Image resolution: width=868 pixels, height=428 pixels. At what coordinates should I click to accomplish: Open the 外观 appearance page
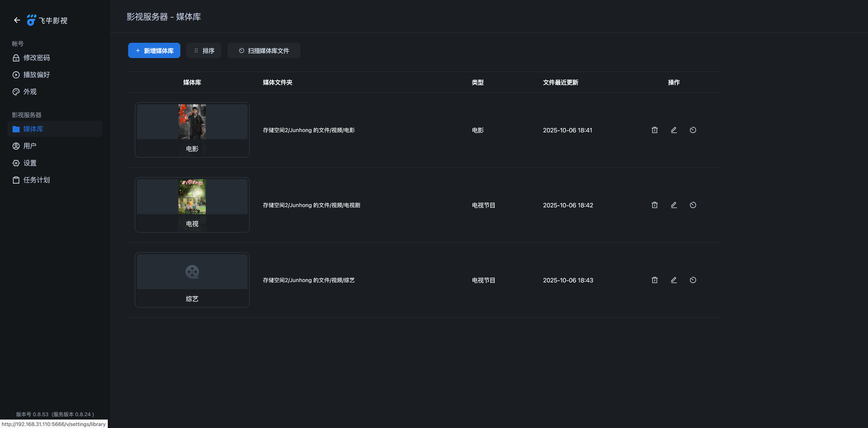(30, 92)
